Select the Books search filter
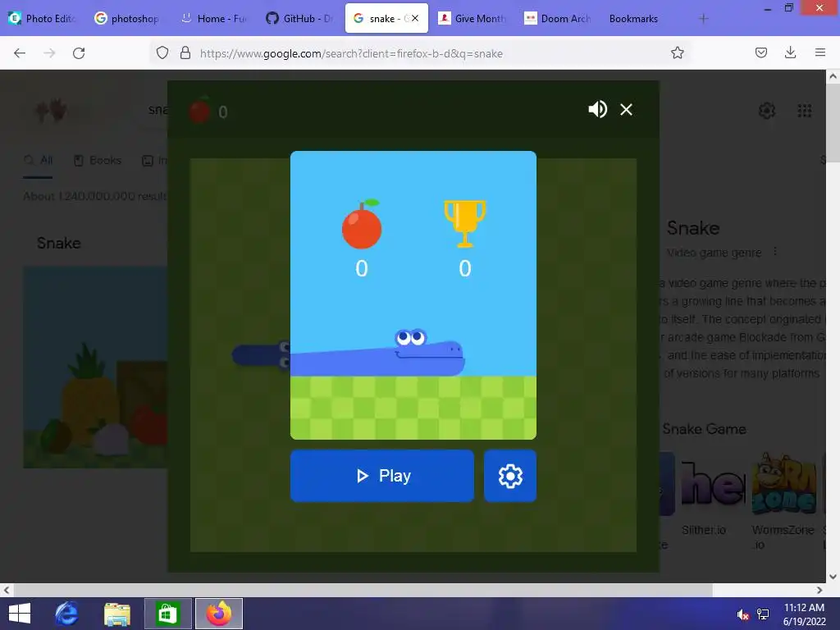Image resolution: width=840 pixels, height=630 pixels. 98,160
